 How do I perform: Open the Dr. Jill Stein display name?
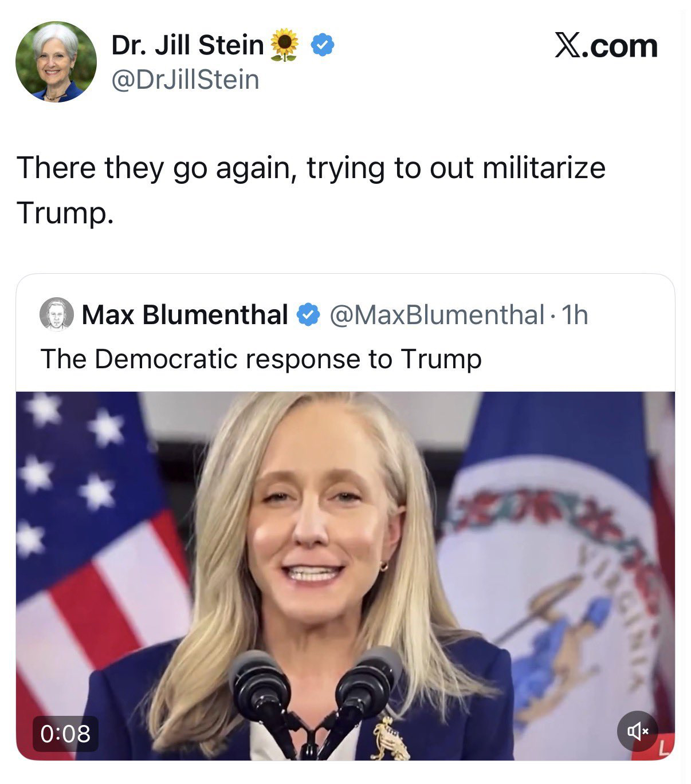[187, 45]
